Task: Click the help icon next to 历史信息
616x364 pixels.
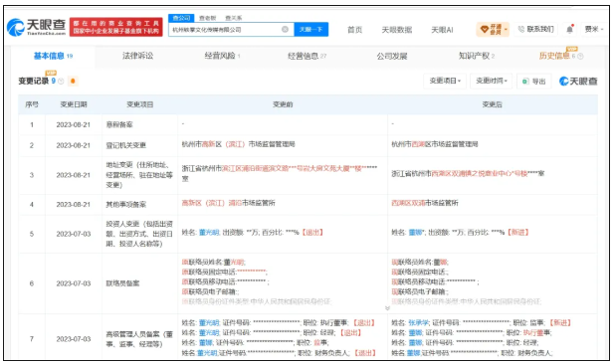Action: tap(580, 56)
